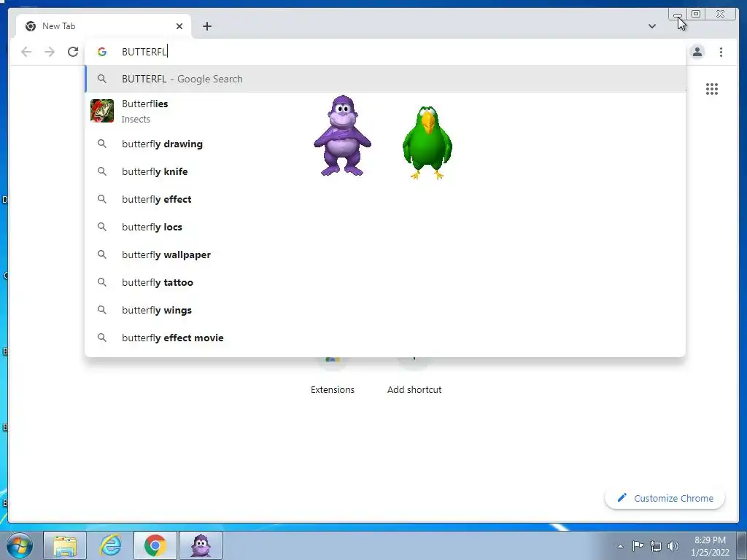Viewport: 747px width, 560px height.
Task: Open the clock showing 8:29 PM
Action: pos(710,546)
